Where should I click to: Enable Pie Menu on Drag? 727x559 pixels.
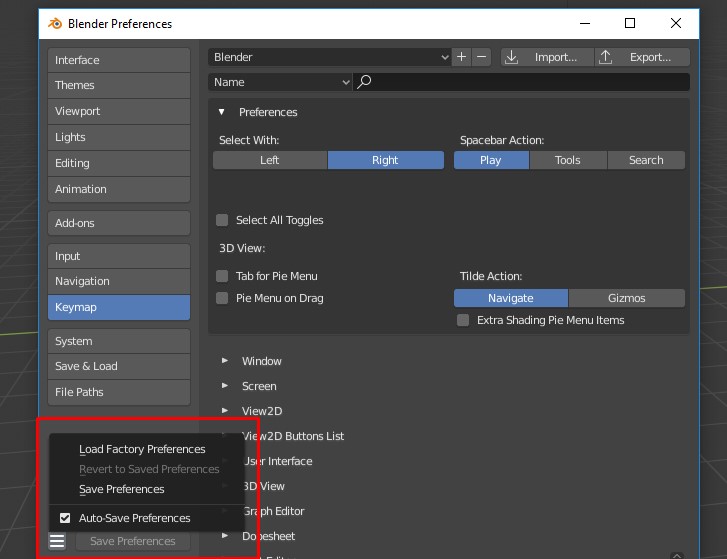(222, 298)
